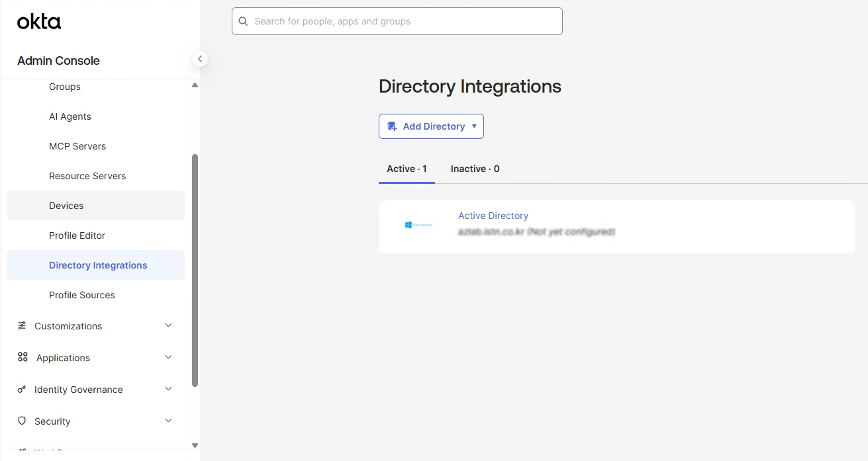The width and height of the screenshot is (868, 461).
Task: Open MCP Servers in the sidebar
Action: click(x=77, y=146)
